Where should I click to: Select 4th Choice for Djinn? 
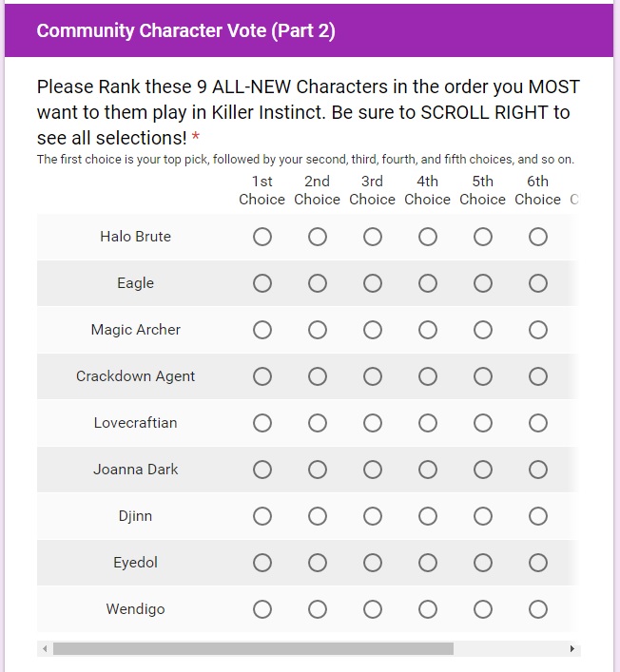coord(428,516)
